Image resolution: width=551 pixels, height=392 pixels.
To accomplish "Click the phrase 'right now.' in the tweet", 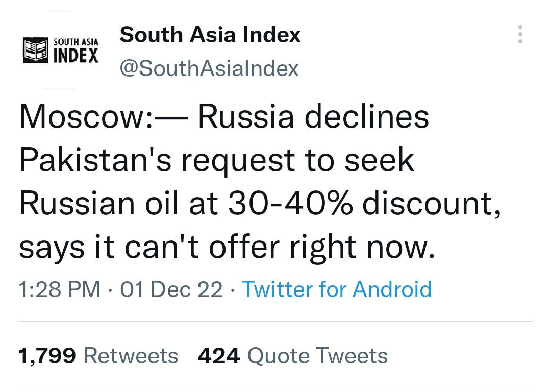I will (362, 248).
